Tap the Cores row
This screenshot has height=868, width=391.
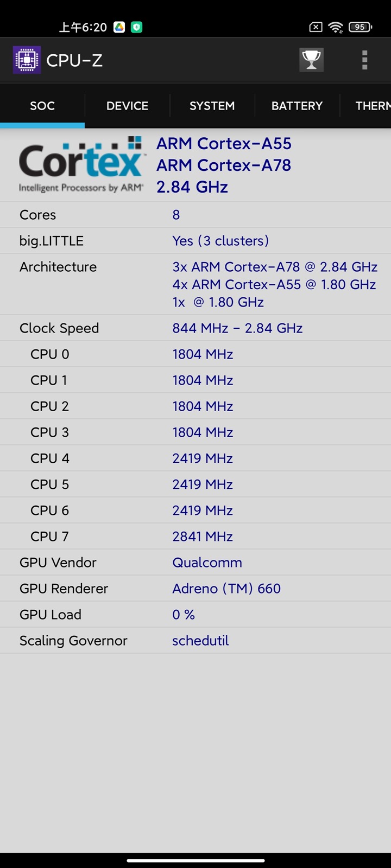pos(195,215)
